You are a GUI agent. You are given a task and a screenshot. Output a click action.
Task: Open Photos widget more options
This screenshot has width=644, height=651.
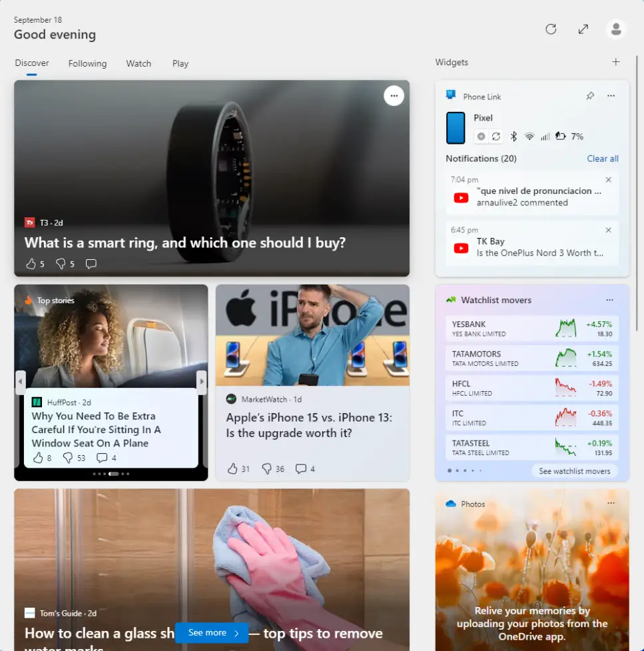point(611,503)
